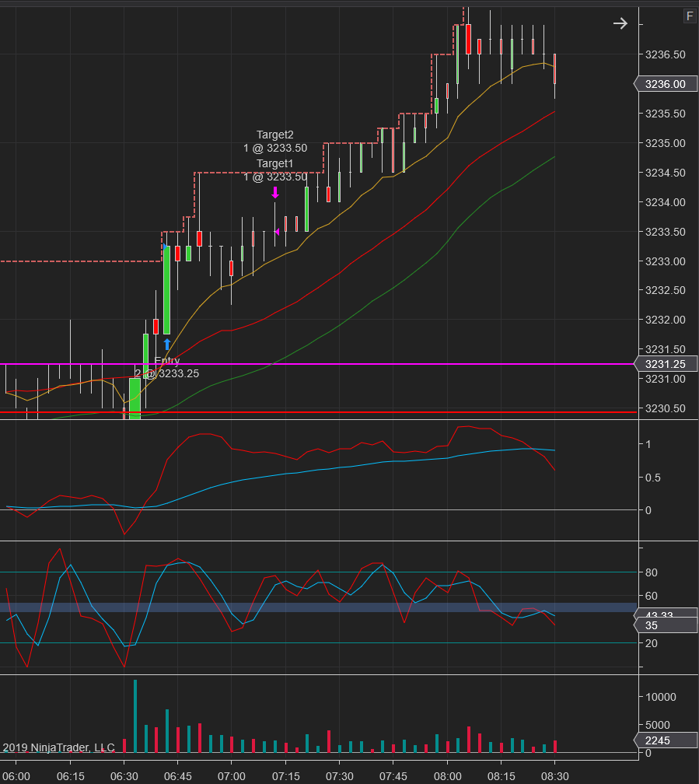Click '1 @ 3233.50' text under Target1
Image resolution: width=699 pixels, height=784 pixels.
pyautogui.click(x=275, y=177)
